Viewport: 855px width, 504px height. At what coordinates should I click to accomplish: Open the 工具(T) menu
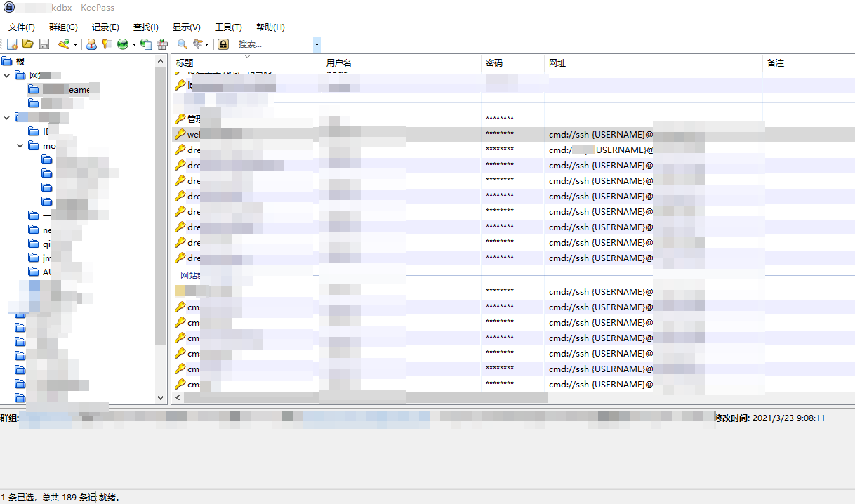(x=228, y=27)
